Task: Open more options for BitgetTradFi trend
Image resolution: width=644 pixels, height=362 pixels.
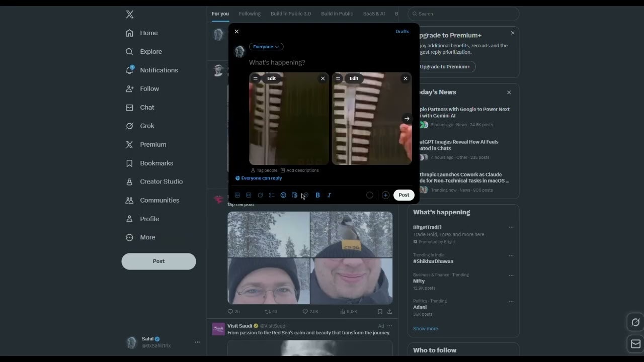Action: [511, 227]
